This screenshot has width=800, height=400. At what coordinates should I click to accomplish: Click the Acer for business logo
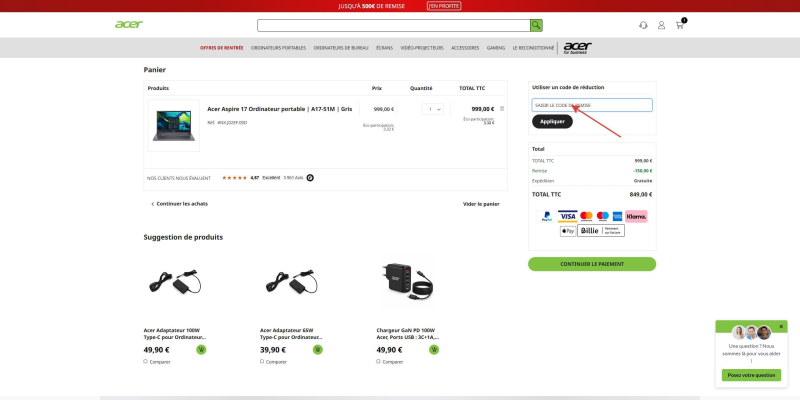click(x=578, y=48)
